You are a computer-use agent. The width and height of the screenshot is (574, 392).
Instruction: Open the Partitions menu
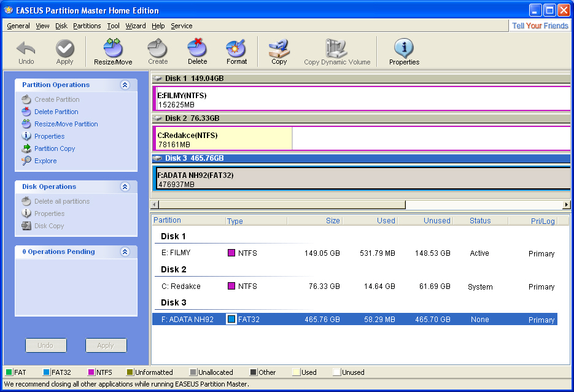87,26
